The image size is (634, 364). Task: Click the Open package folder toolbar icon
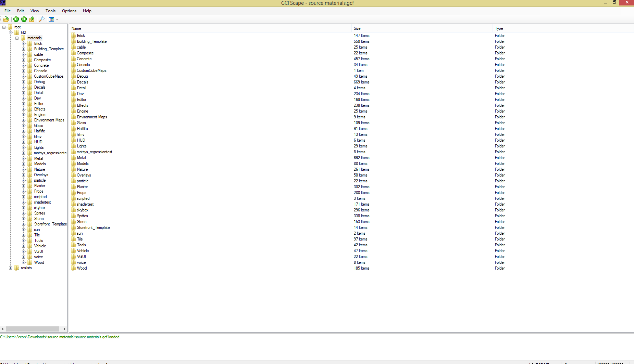(x=6, y=19)
